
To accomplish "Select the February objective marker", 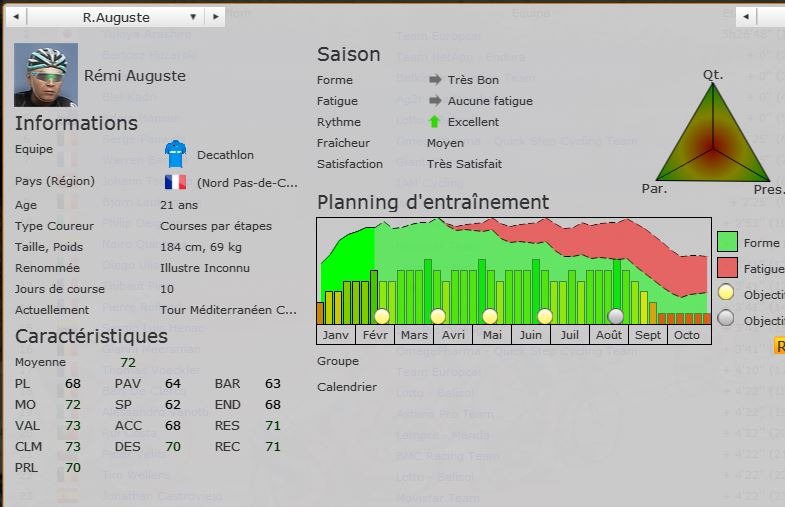I will coord(382,316).
